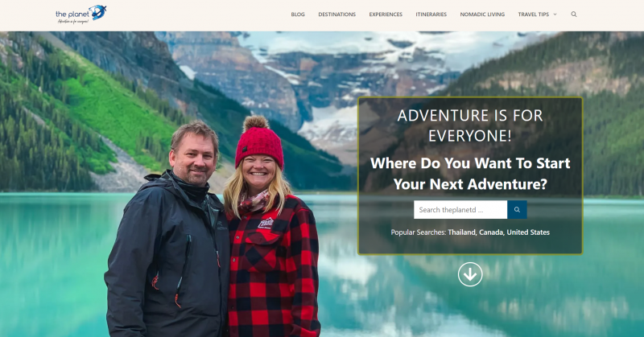Open the header search magnifier icon

point(574,14)
